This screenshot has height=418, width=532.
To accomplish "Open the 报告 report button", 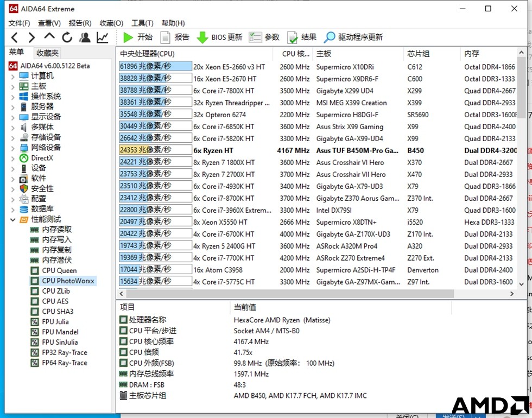I will coord(175,37).
